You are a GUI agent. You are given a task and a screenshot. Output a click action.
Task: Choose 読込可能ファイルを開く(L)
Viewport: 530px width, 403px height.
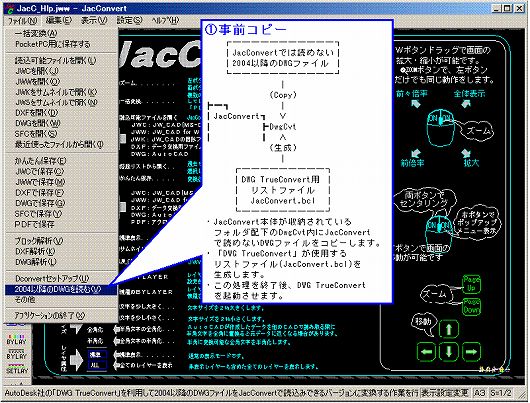pos(61,61)
